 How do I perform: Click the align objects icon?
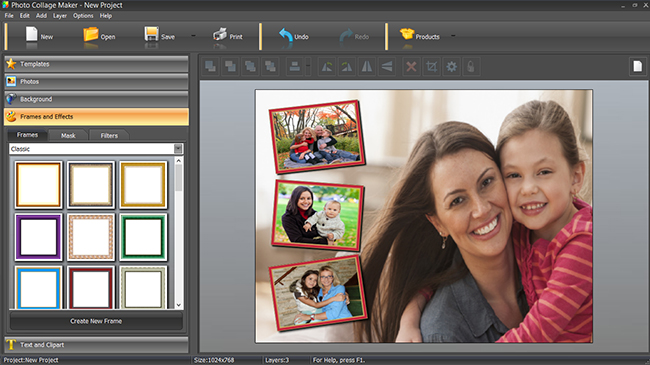tap(295, 66)
